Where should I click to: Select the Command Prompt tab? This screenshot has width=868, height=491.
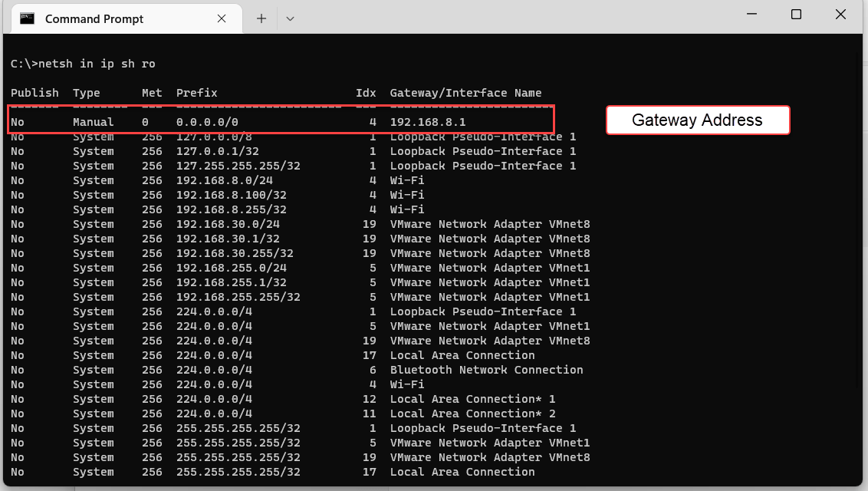point(115,18)
